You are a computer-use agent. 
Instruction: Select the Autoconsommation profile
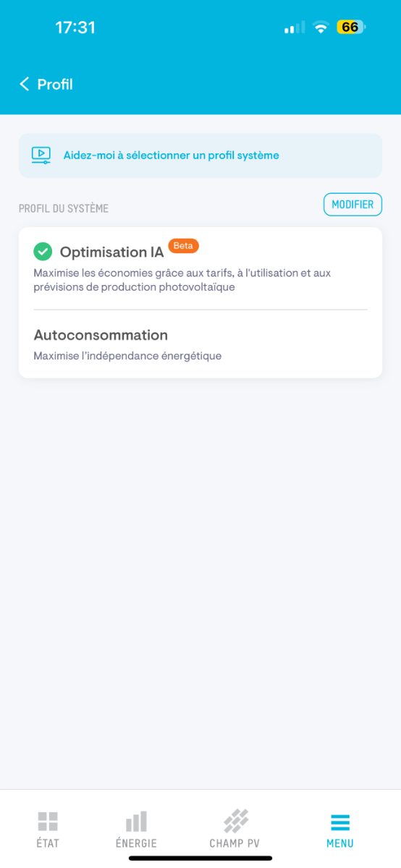tap(200, 344)
